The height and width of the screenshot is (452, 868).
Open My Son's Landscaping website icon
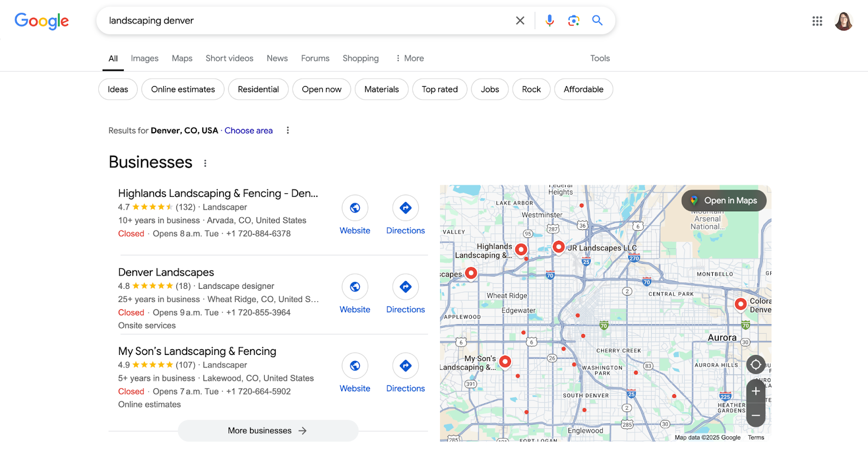click(x=355, y=366)
